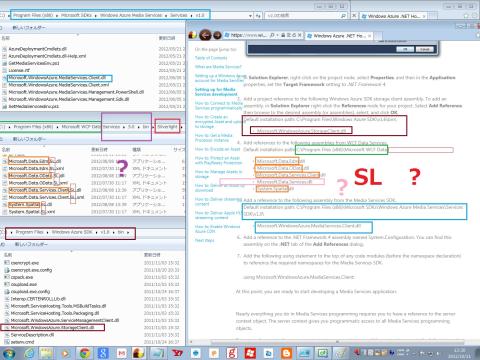Close the Windows Azure .NET tab in the front browser
This screenshot has height=360, width=480.
pyautogui.click(x=370, y=35)
